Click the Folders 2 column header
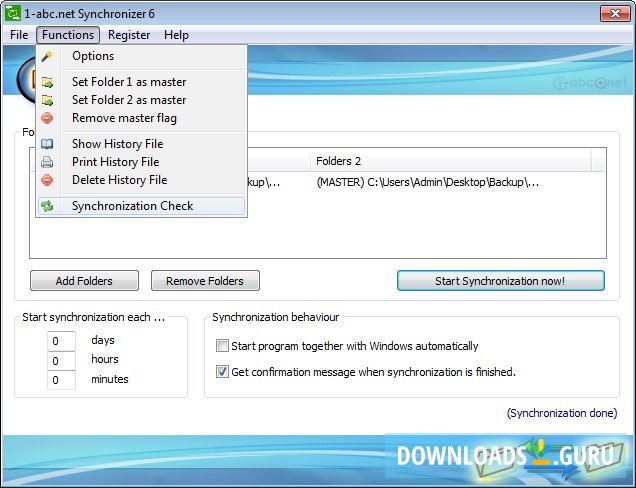This screenshot has height=488, width=636. pos(451,161)
